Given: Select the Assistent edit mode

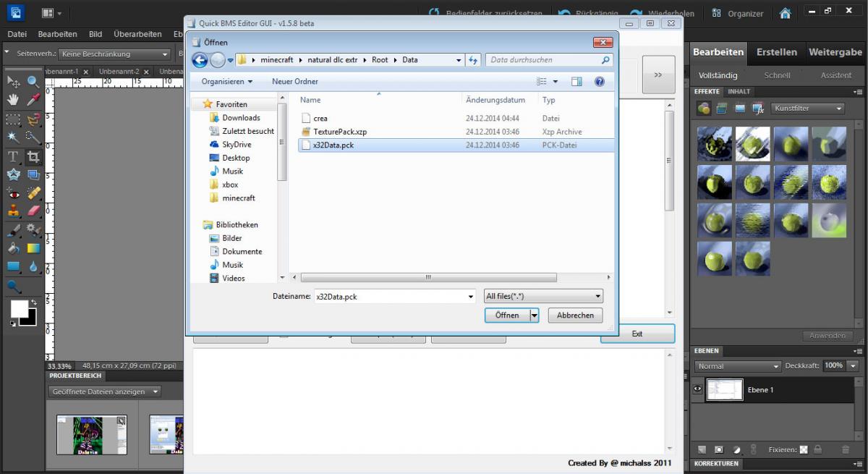Looking at the screenshot, I should pos(835,75).
